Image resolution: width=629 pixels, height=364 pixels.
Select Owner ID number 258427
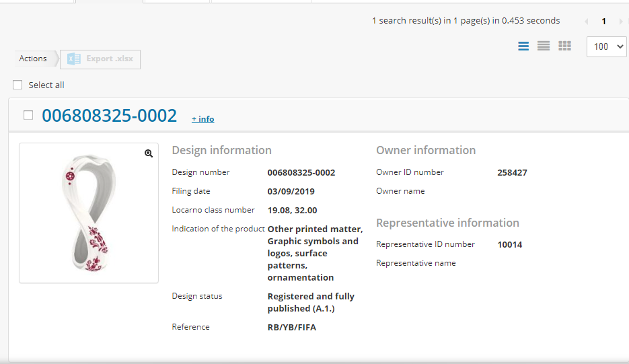click(512, 172)
